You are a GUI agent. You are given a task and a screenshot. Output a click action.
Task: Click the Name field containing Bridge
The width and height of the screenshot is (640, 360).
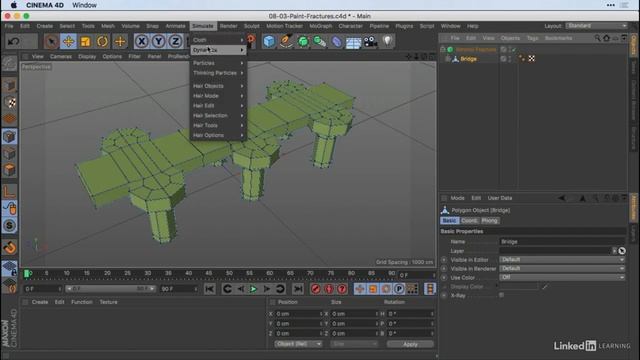562,242
